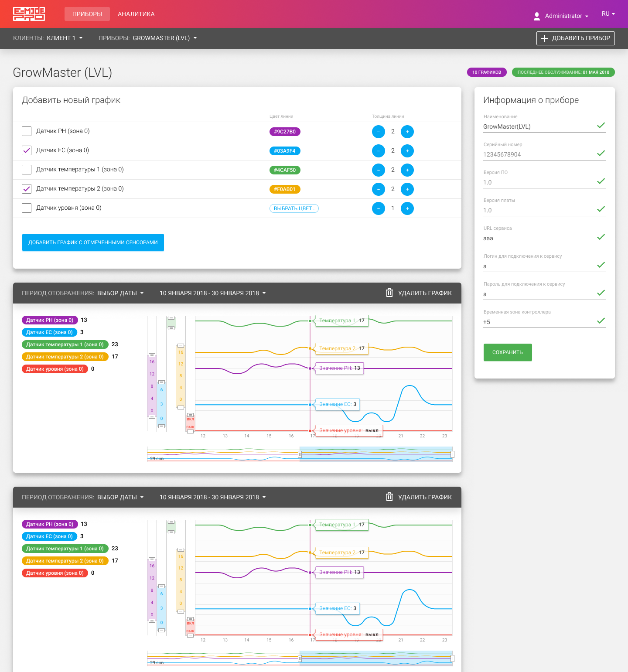Screen dimensions: 628x672
Task: Click the green СОХРАНИТЬ button
Action: pos(508,352)
